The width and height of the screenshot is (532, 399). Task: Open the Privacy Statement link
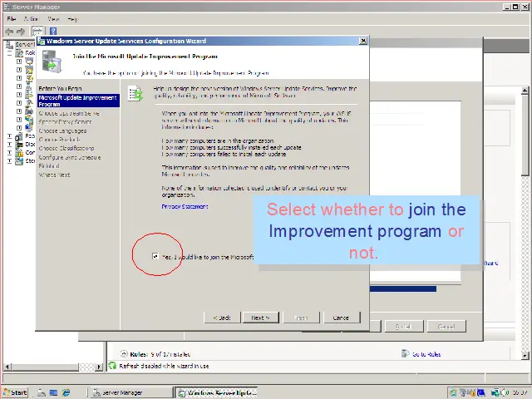185,206
